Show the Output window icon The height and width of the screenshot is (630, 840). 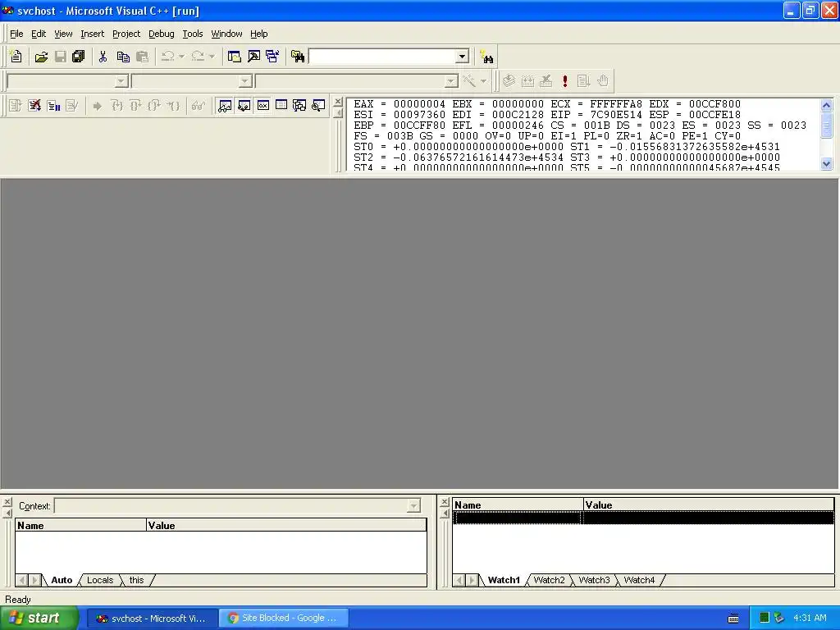click(253, 57)
